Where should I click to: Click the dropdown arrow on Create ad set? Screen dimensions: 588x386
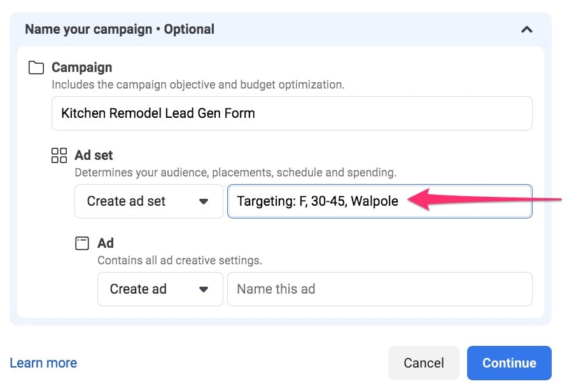tap(204, 201)
